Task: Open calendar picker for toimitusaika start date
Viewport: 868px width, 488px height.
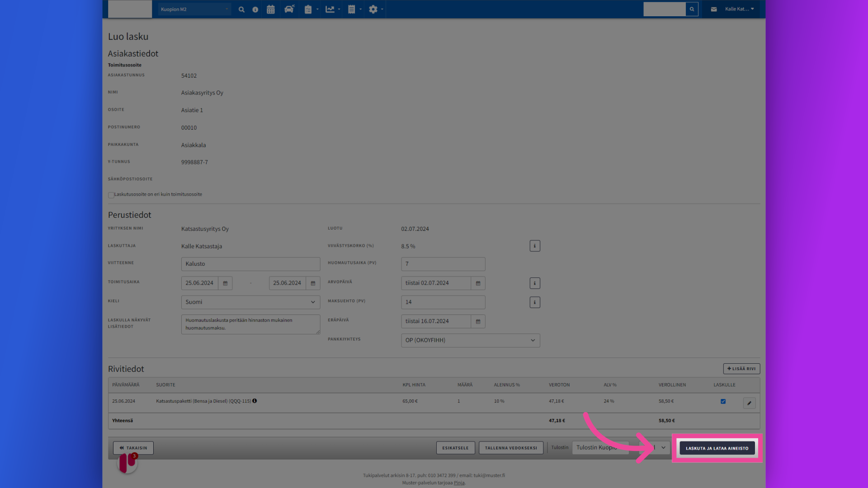Action: point(225,283)
